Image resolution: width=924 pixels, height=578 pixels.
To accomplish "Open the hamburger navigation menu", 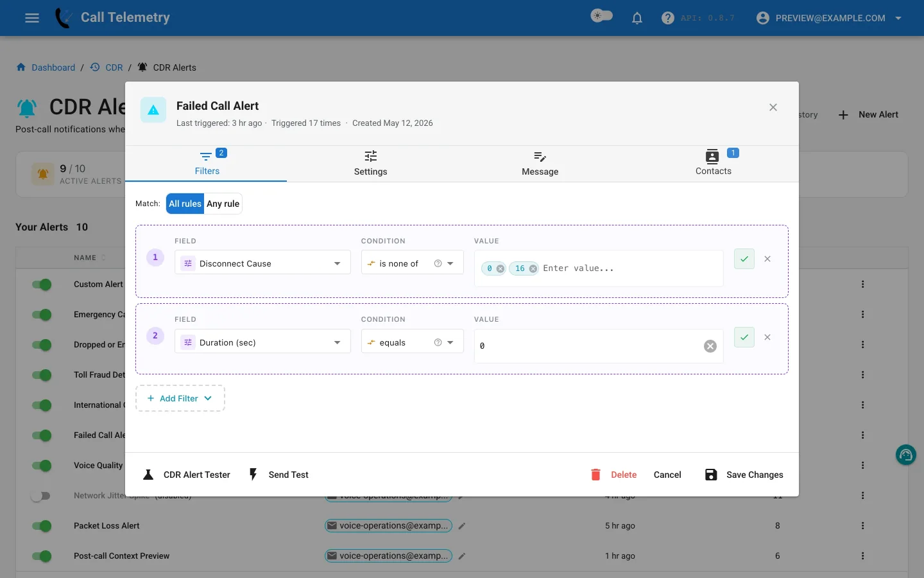I will point(32,18).
